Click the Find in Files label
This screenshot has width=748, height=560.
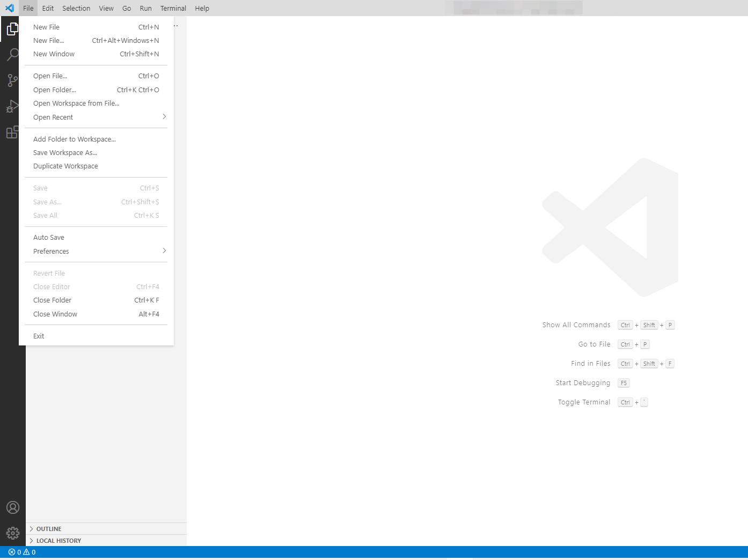[x=591, y=364]
